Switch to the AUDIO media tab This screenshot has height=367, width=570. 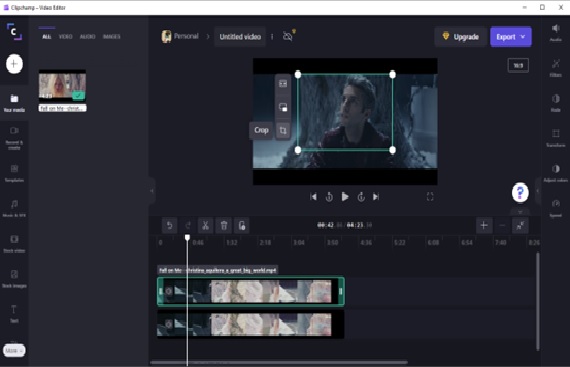(87, 37)
